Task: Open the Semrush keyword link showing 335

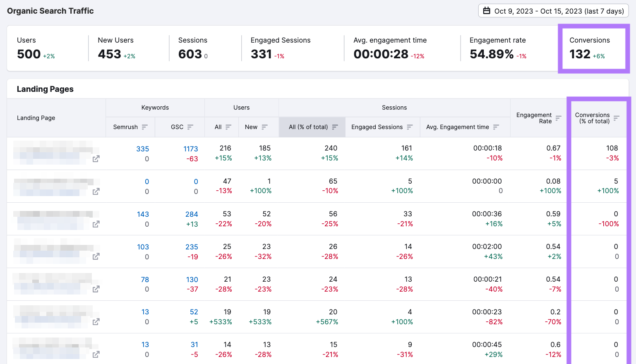Action: pos(143,148)
